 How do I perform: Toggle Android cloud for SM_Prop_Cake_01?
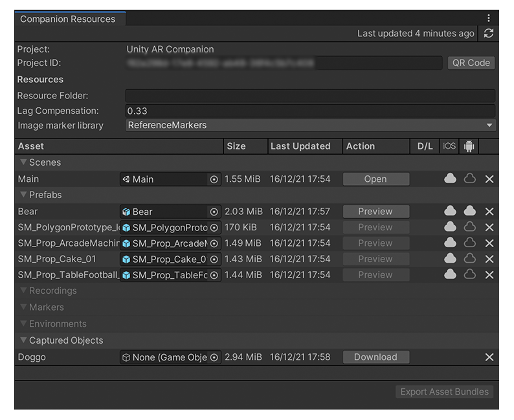point(470,259)
